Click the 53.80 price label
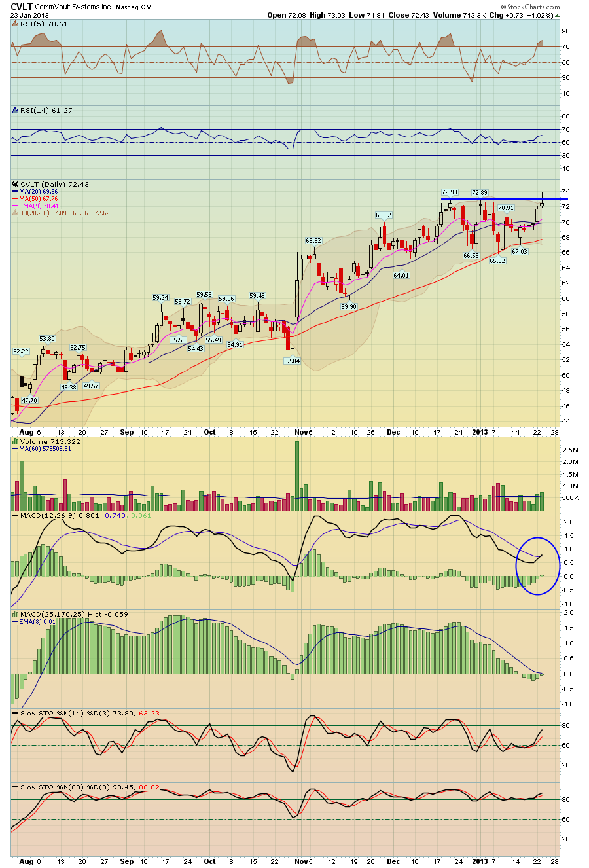 (47, 339)
